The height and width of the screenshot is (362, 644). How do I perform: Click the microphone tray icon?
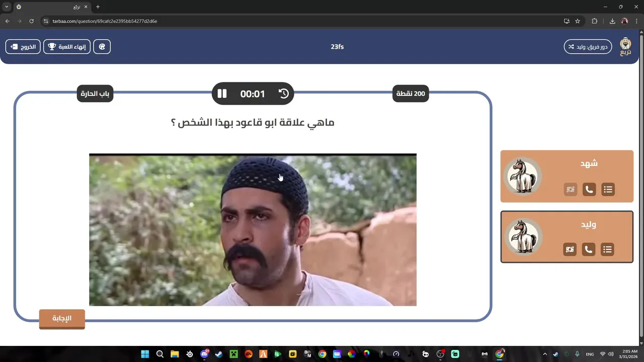coord(577,354)
